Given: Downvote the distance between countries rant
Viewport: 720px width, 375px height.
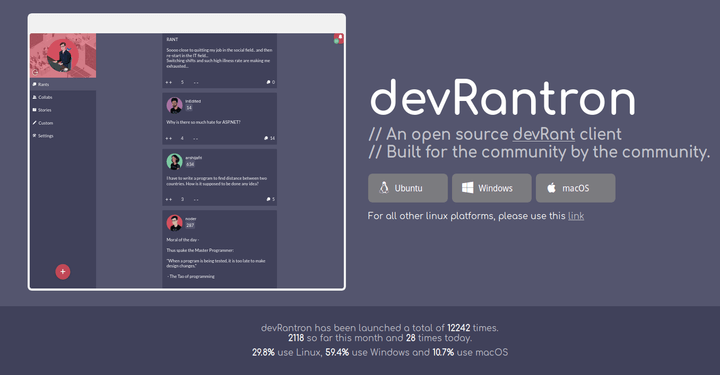Looking at the screenshot, I should click(x=196, y=200).
